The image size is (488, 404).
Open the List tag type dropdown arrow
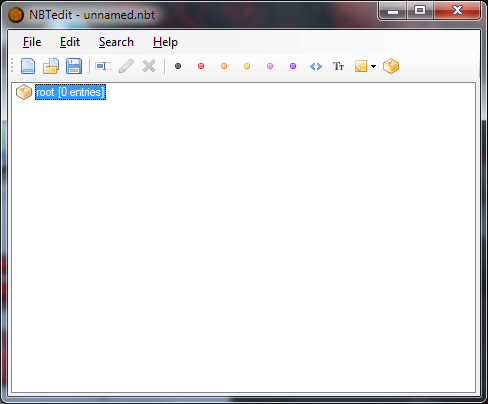[x=373, y=66]
